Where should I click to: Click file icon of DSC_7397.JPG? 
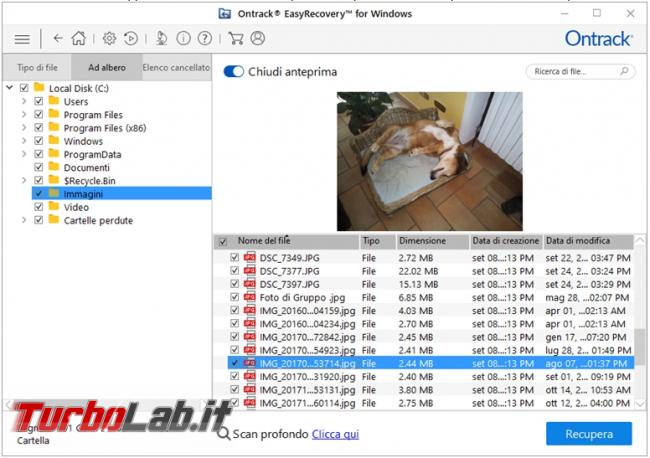[250, 284]
